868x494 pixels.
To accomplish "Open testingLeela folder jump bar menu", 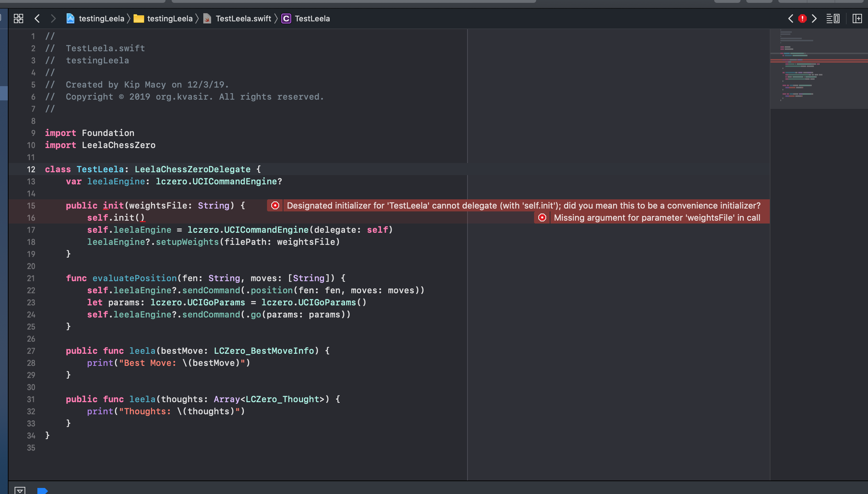I will [169, 19].
